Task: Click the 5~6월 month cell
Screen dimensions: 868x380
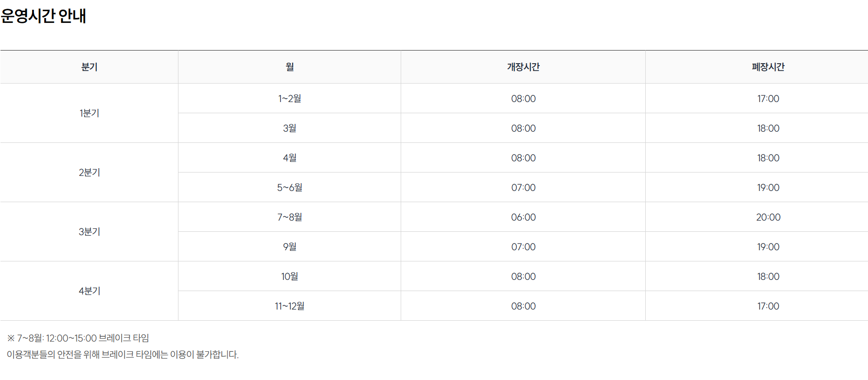Action: [x=290, y=188]
